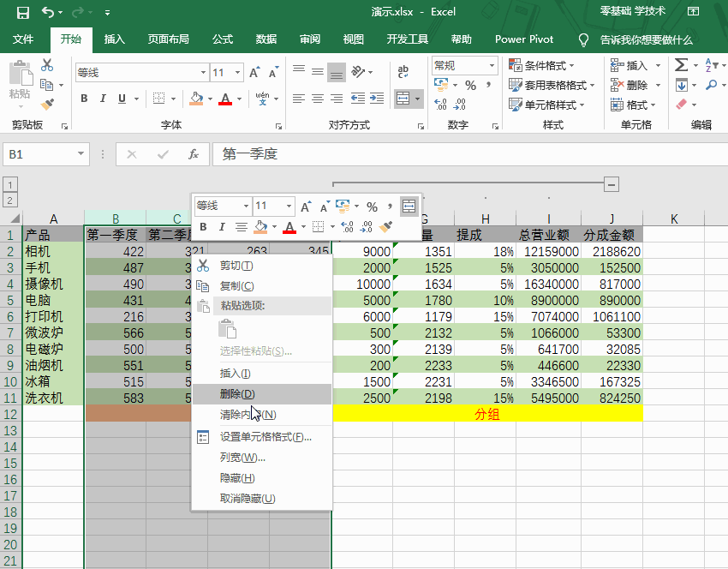
Task: Open the number format dropdown 常规
Action: (x=492, y=65)
